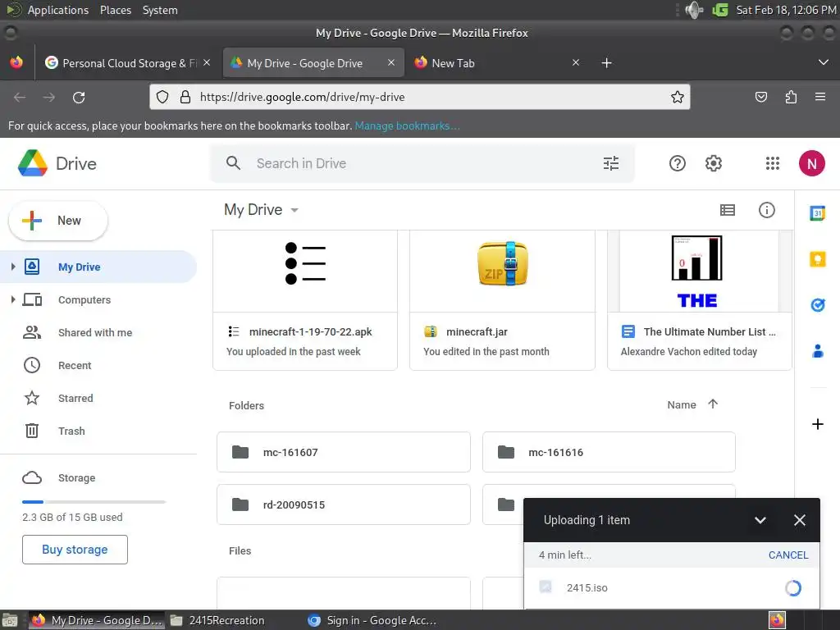Minimize the upload panel chevron
Image resolution: width=840 pixels, height=630 pixels.
(760, 520)
